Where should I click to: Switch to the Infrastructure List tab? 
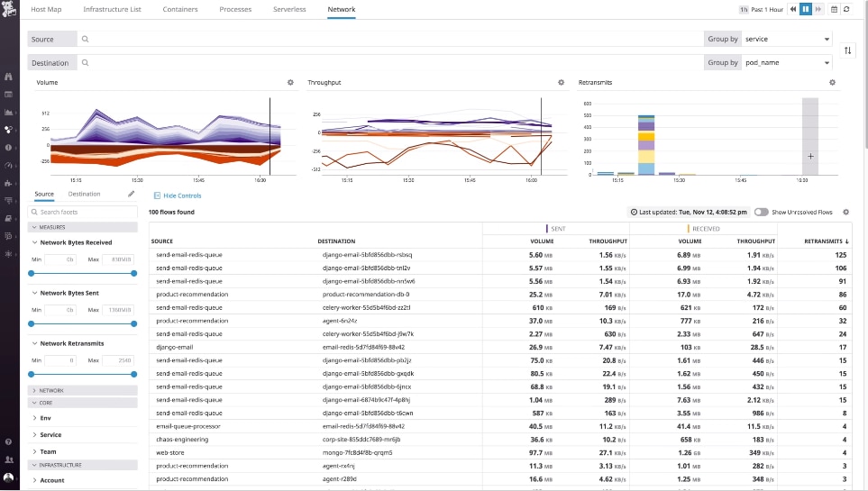click(113, 9)
